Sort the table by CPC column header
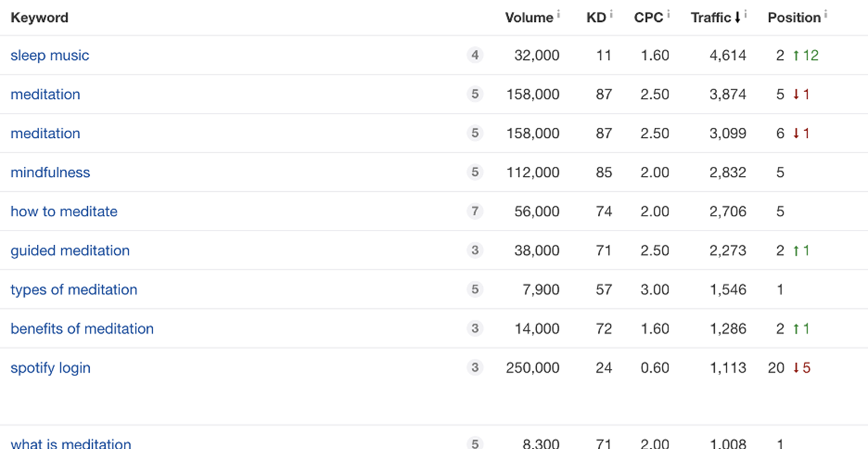 click(x=648, y=18)
